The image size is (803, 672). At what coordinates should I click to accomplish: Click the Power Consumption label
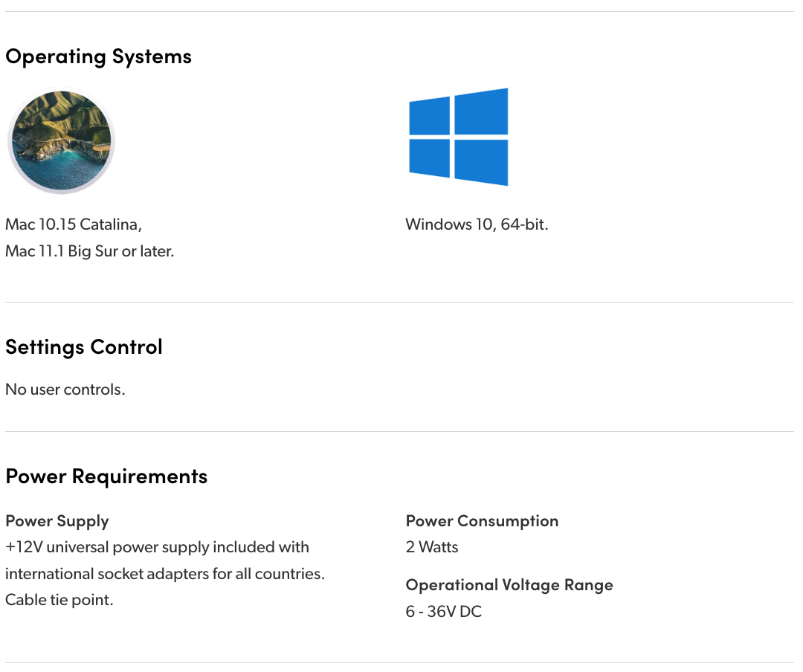[x=482, y=521]
